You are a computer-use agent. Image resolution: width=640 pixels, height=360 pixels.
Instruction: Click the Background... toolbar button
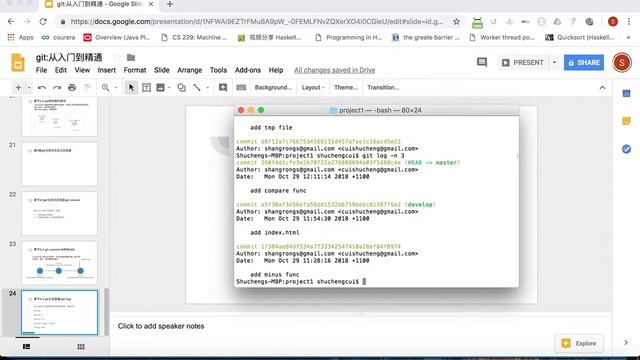pyautogui.click(x=273, y=87)
